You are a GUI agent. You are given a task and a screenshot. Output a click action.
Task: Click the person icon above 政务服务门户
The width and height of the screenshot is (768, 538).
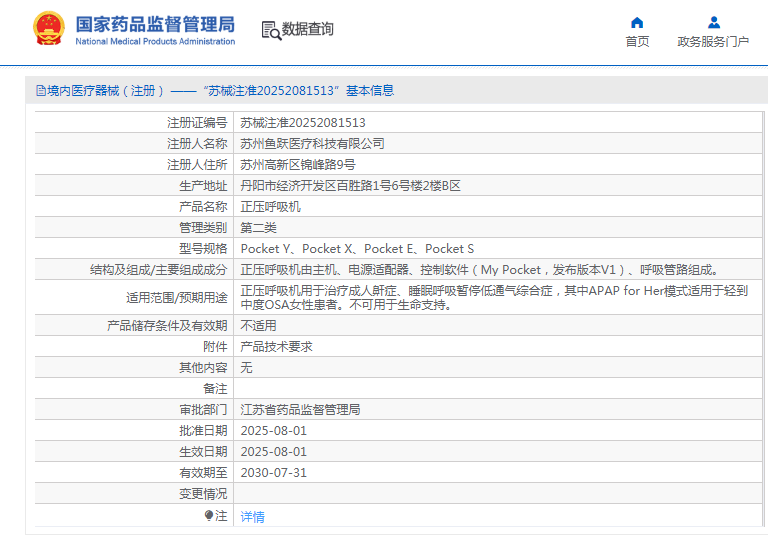[x=713, y=22]
